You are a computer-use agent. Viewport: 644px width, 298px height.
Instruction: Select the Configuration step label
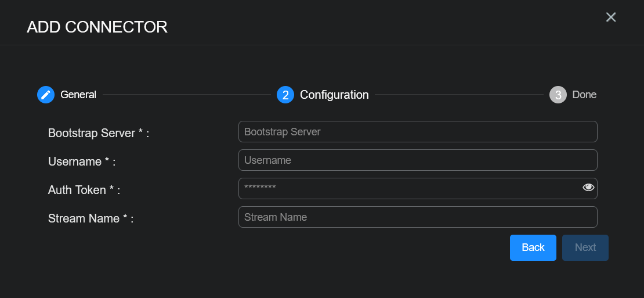[334, 95]
